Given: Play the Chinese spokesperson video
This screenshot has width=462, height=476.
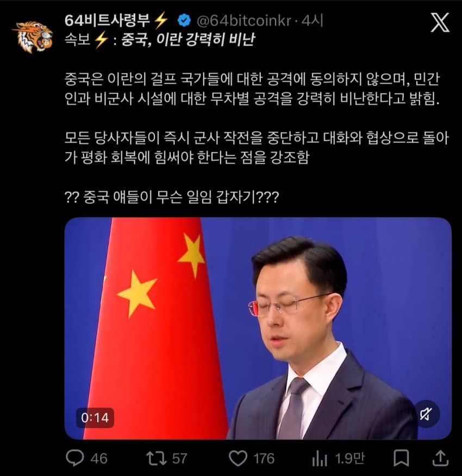Looking at the screenshot, I should click(258, 328).
